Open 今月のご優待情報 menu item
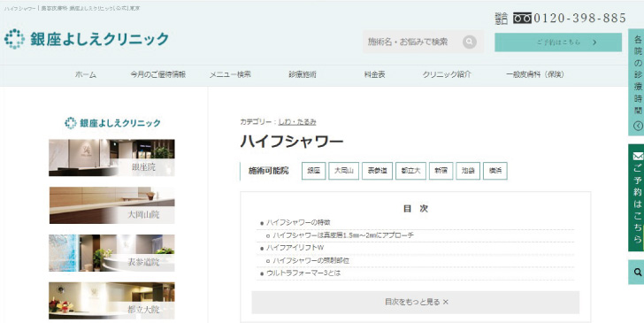This screenshot has width=644, height=323. (158, 75)
